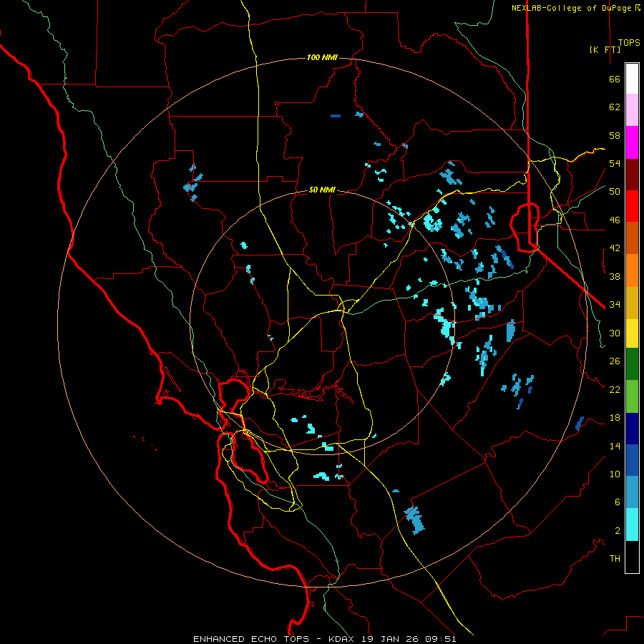Image resolution: width=644 pixels, height=644 pixels.
Task: Pick the light orange legend swatch
Action: (632, 270)
